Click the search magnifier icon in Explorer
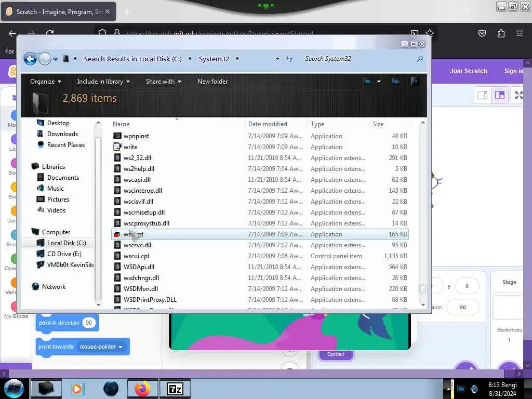The width and height of the screenshot is (532, 399). click(420, 59)
